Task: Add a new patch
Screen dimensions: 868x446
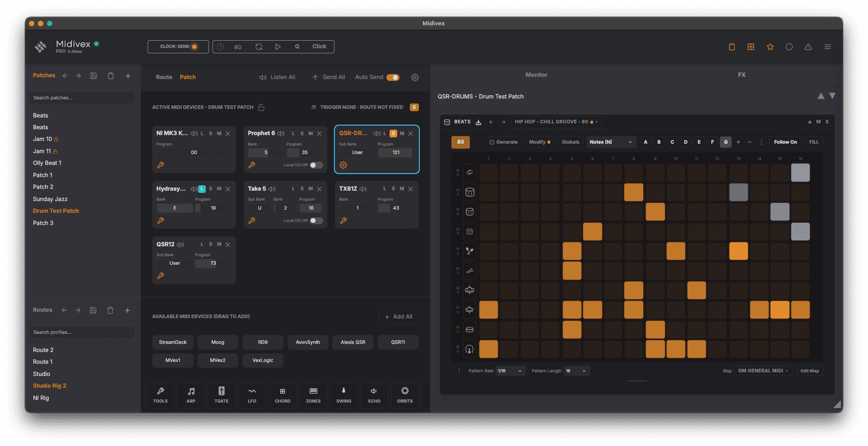Action: click(128, 76)
